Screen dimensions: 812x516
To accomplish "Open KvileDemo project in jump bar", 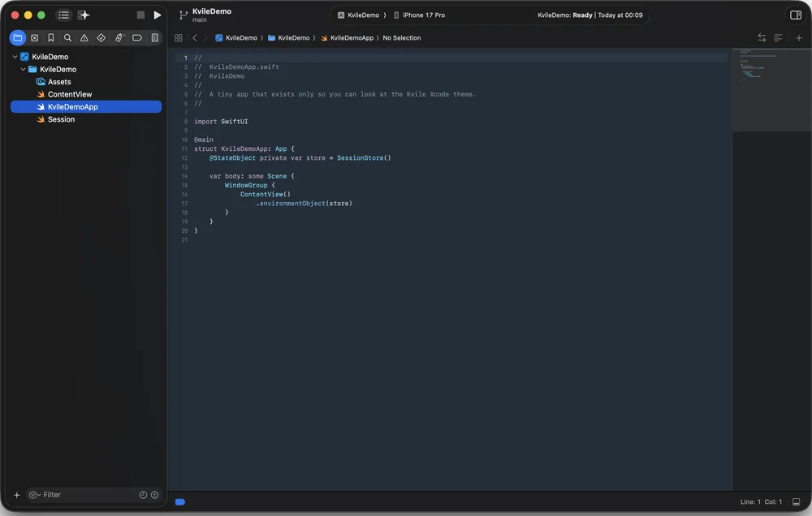I will point(236,38).
